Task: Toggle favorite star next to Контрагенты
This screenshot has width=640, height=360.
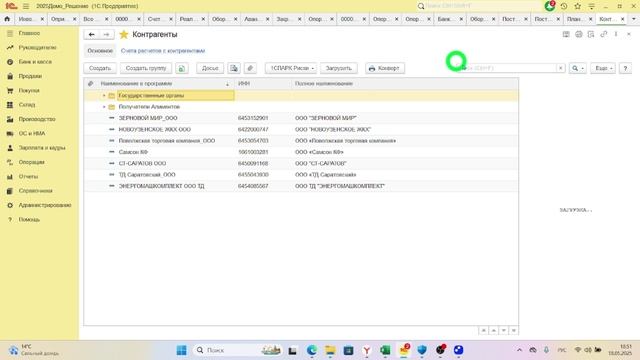Action: coord(124,35)
